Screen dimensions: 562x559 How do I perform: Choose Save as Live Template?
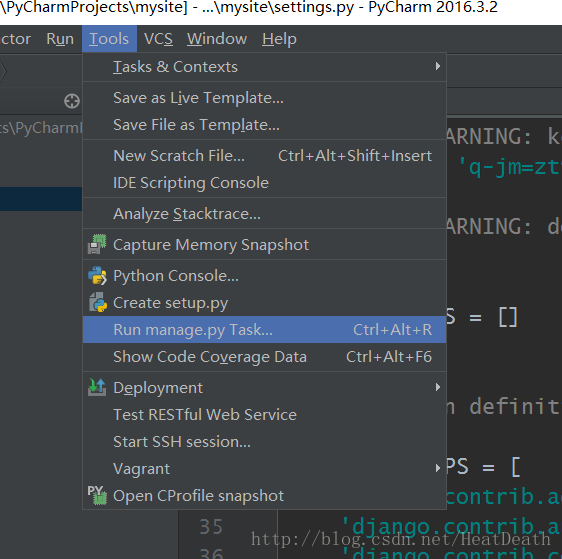click(264, 98)
